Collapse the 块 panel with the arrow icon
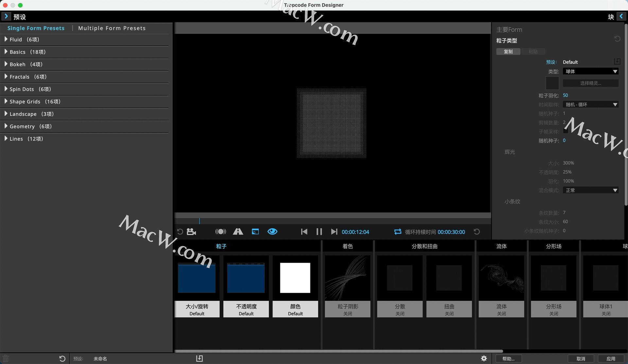The height and width of the screenshot is (364, 628). 621,16
